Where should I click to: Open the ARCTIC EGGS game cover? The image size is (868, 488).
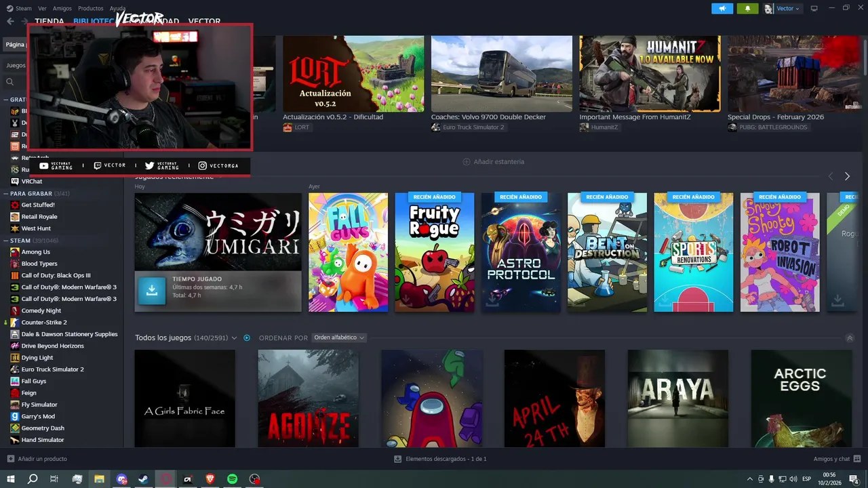(801, 399)
